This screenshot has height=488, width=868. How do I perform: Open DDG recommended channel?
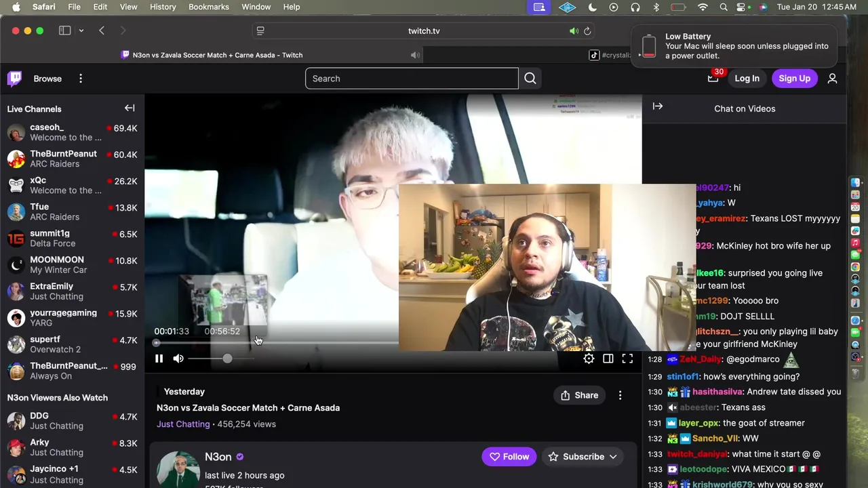(72, 421)
